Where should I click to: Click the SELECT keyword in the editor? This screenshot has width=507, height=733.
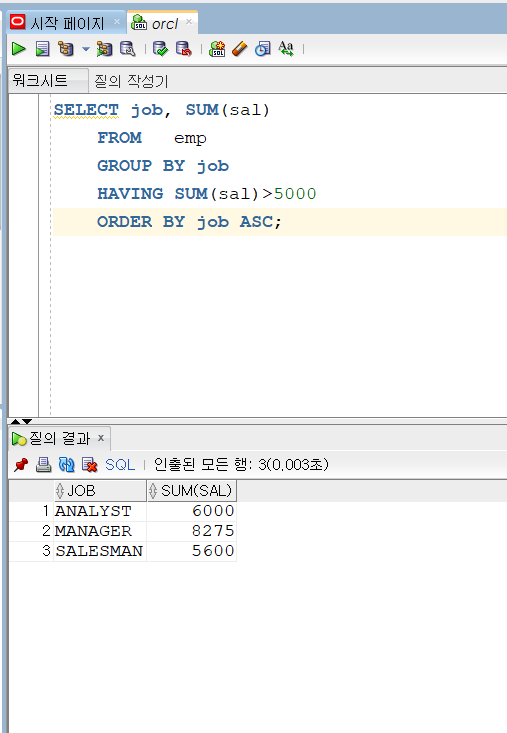(x=86, y=110)
